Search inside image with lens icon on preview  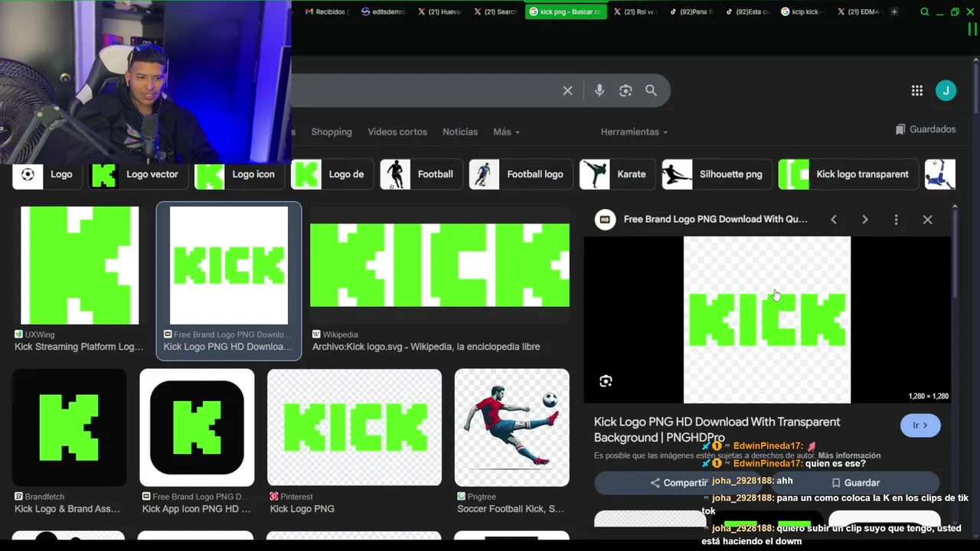click(x=606, y=381)
